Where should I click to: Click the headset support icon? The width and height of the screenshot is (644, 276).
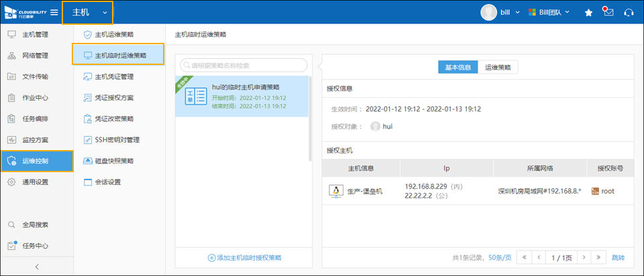(629, 12)
